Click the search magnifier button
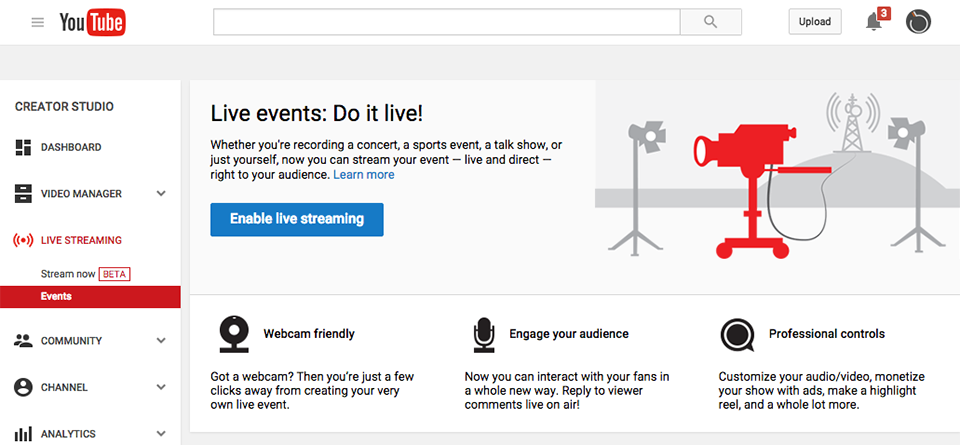Image resolution: width=960 pixels, height=445 pixels. 711,22
